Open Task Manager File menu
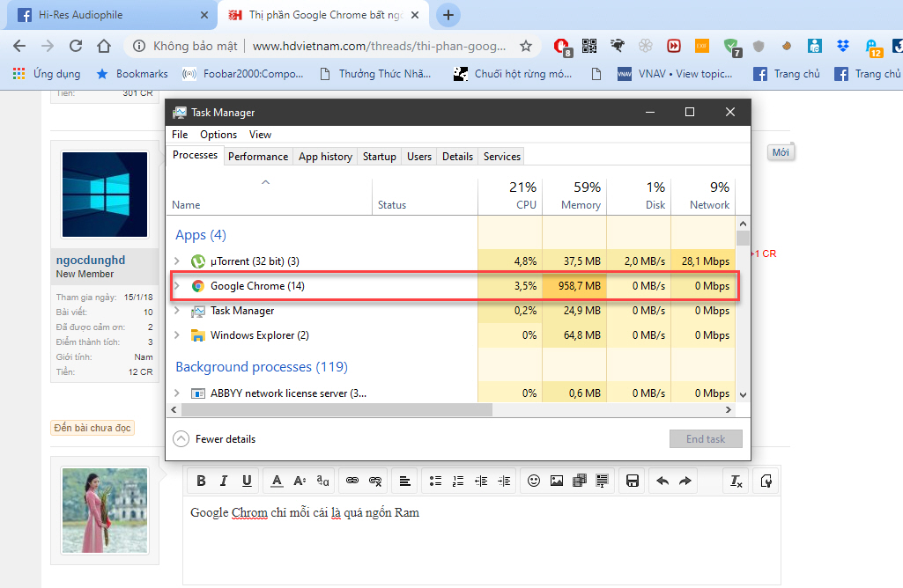The height and width of the screenshot is (588, 903). coord(180,134)
